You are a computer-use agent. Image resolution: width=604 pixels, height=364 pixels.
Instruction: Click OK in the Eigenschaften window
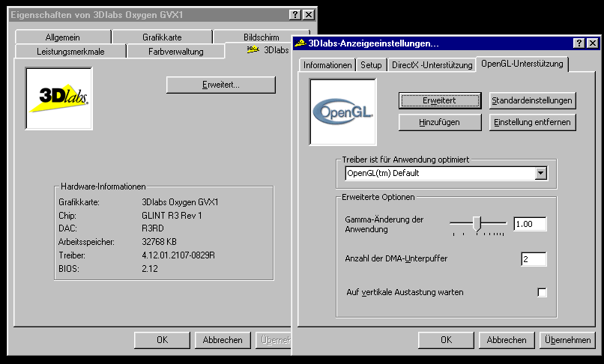tap(162, 340)
